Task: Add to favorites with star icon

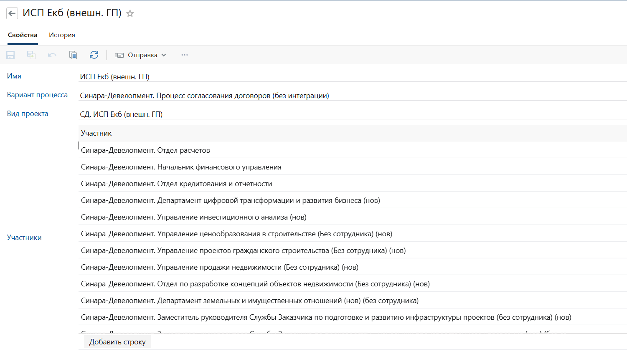Action: click(x=130, y=13)
